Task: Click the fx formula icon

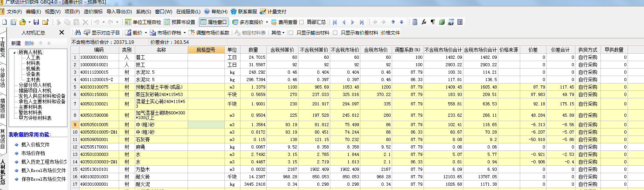Action: 424,22
